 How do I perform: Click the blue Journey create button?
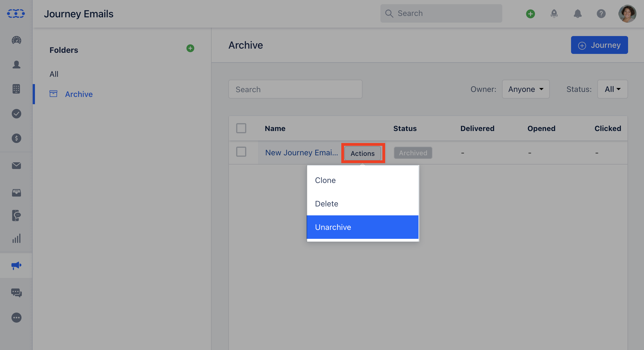pos(599,45)
